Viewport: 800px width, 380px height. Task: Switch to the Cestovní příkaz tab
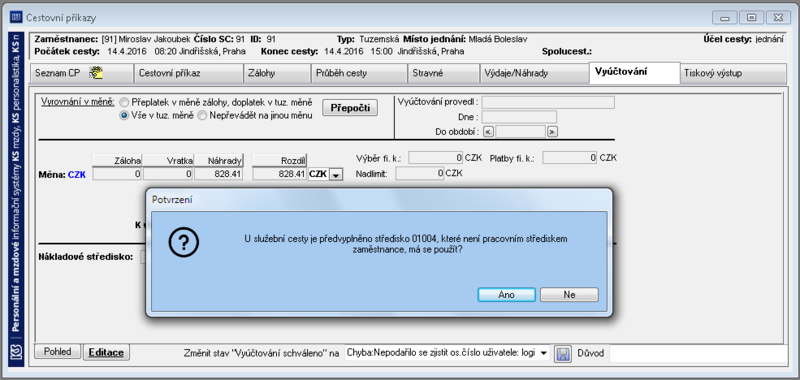(x=188, y=73)
